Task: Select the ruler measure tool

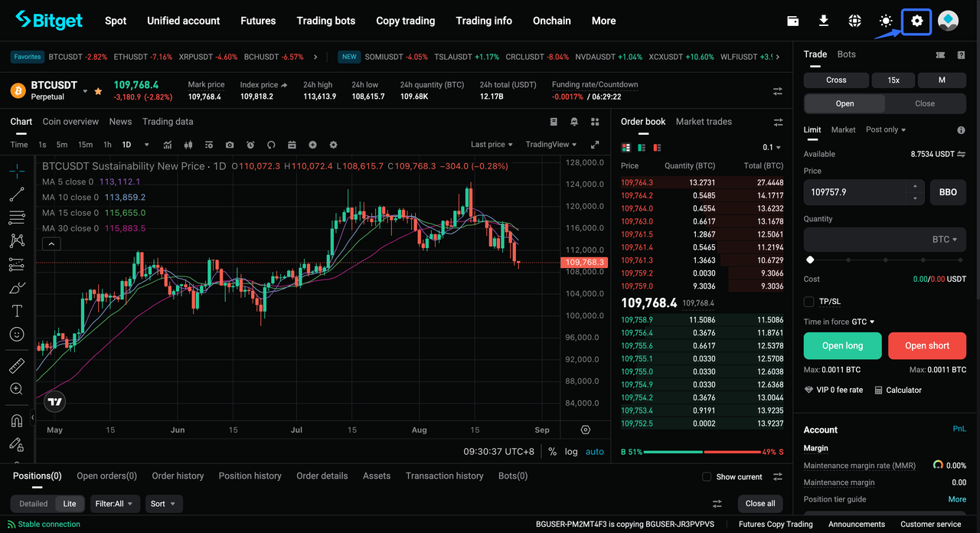Action: click(17, 365)
